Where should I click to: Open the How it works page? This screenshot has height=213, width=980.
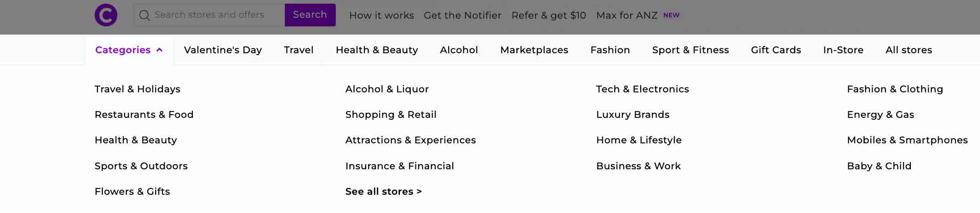pos(381,15)
